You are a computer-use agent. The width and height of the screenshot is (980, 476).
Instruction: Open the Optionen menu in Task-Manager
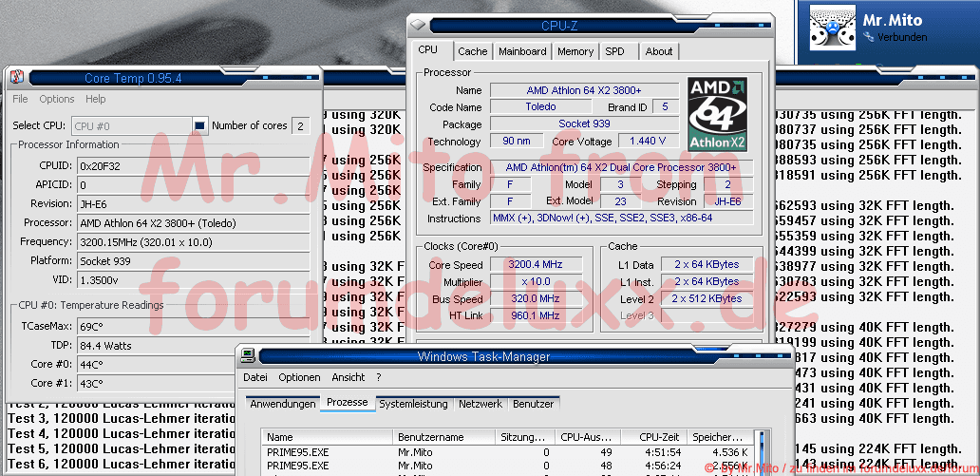[x=299, y=377]
